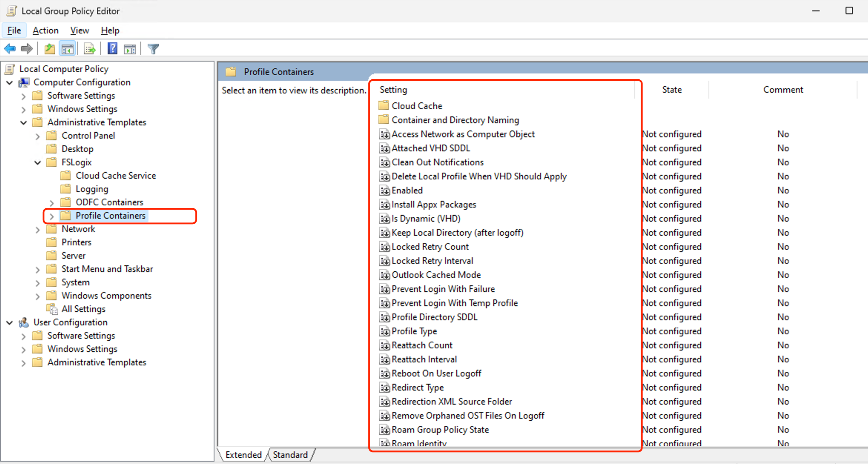The height and width of the screenshot is (464, 868).
Task: Expand the Start Menu and Taskbar node
Action: pyautogui.click(x=38, y=270)
